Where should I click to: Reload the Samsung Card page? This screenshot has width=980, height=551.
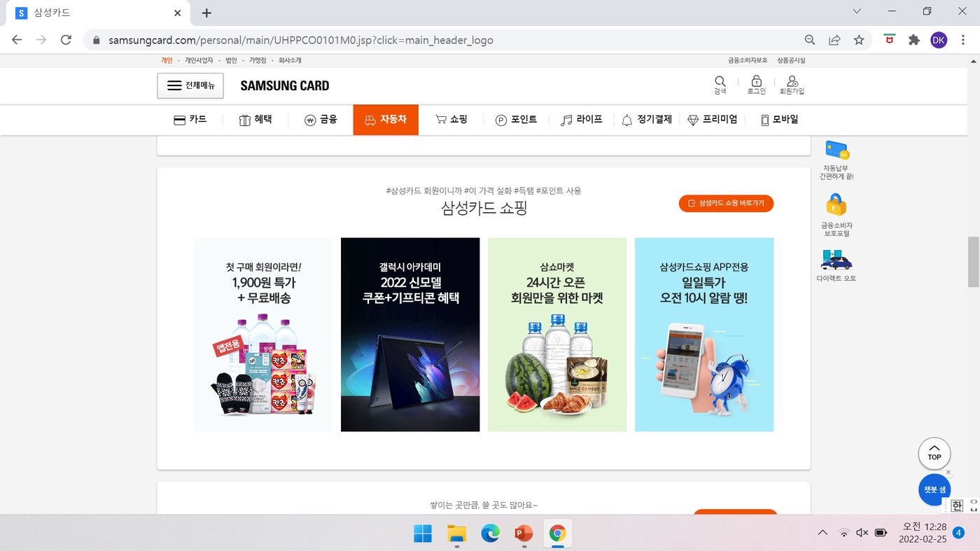(66, 40)
